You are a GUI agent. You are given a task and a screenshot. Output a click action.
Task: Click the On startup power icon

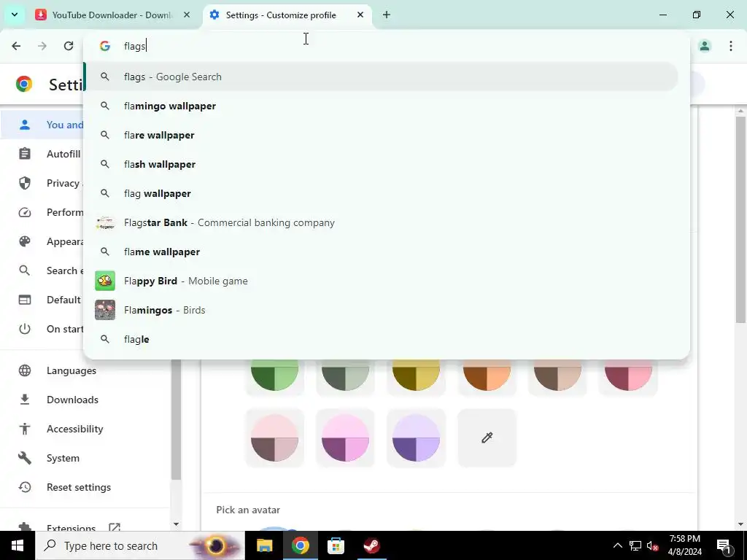pos(25,329)
